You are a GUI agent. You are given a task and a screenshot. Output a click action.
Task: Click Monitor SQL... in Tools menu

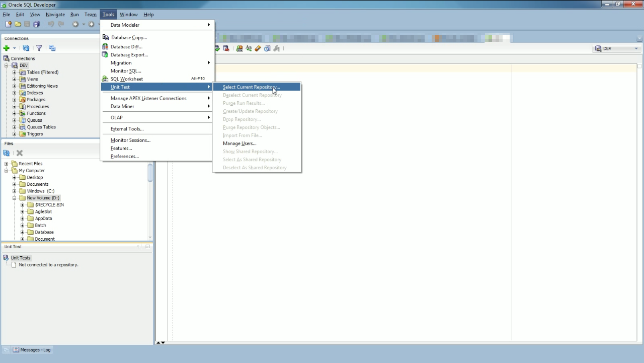coord(157,71)
